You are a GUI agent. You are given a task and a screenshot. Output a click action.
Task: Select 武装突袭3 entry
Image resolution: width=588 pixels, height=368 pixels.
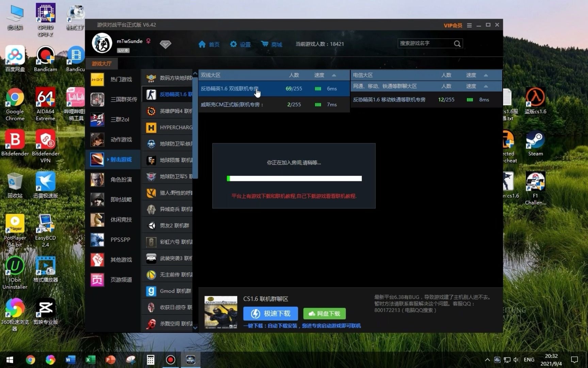167,258
